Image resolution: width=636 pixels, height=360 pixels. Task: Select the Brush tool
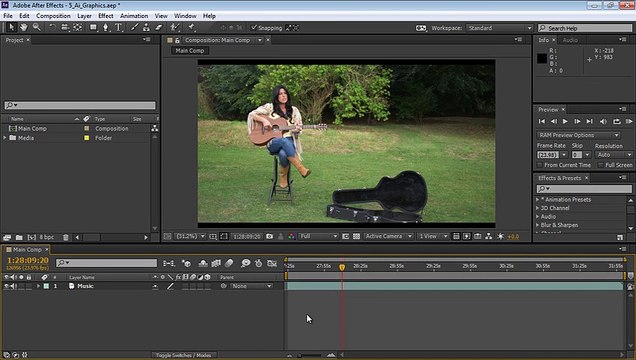(x=134, y=27)
